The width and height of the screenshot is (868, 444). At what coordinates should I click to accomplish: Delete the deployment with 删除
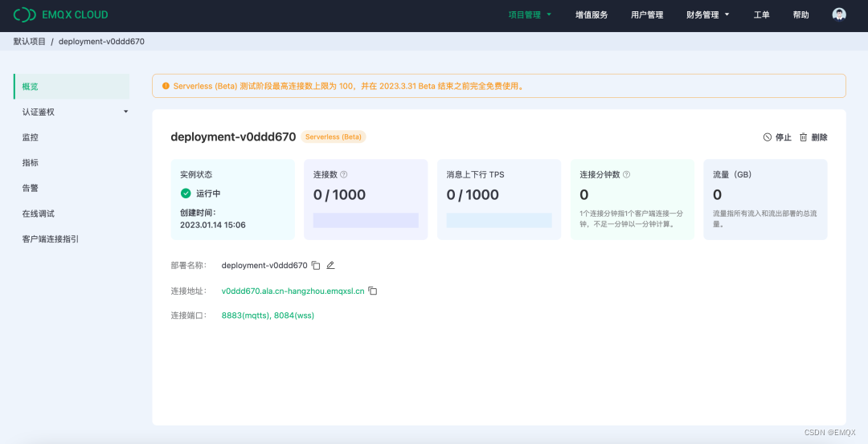[813, 137]
